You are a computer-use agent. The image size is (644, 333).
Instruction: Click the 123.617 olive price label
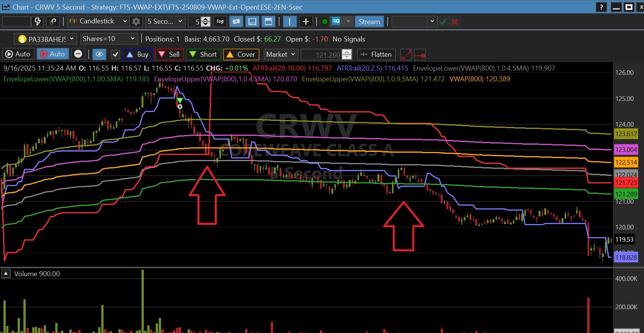[x=626, y=134]
